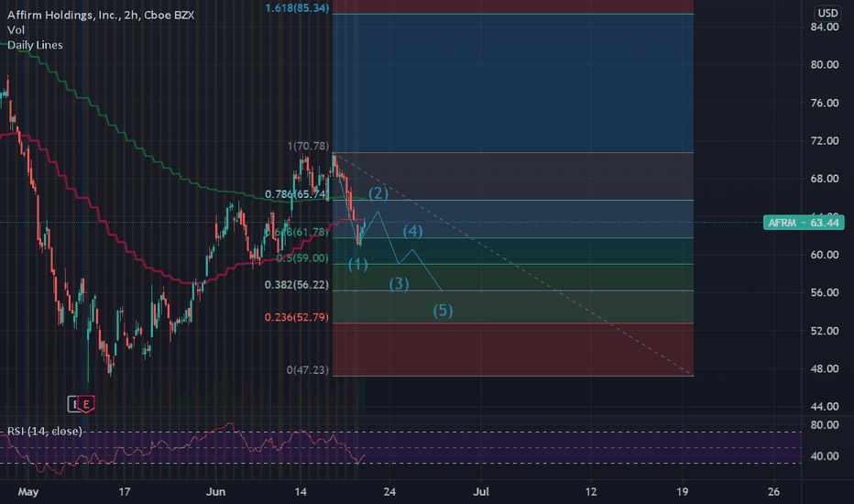Image resolution: width=854 pixels, height=504 pixels.
Task: Click the 84.00 price scale value
Action: 825,27
